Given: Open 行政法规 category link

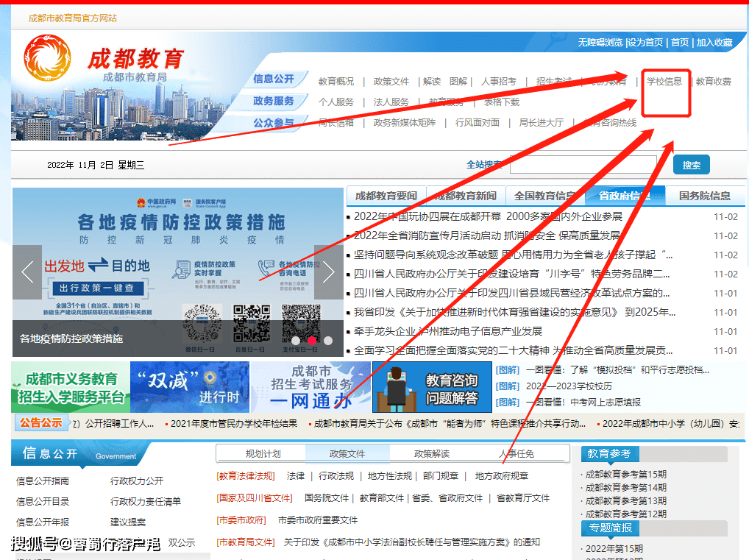Looking at the screenshot, I should point(336,476).
